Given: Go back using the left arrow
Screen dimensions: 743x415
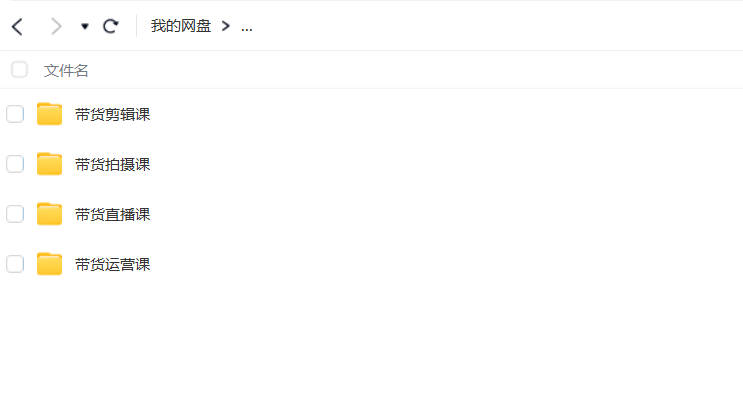Looking at the screenshot, I should tap(17, 27).
